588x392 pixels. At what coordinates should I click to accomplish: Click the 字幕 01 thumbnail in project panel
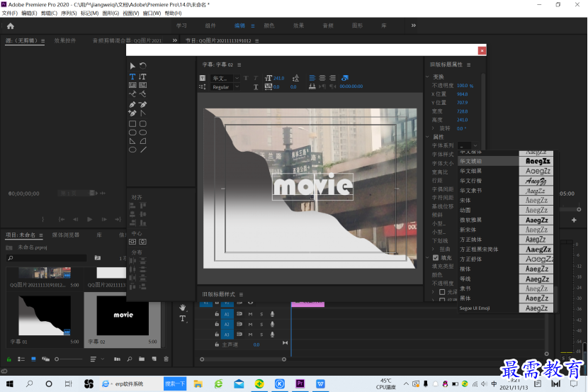(x=45, y=315)
